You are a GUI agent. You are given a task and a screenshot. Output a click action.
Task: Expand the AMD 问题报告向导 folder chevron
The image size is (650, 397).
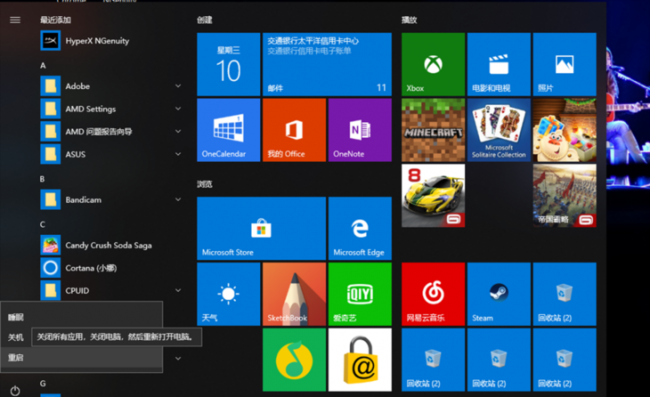[178, 131]
